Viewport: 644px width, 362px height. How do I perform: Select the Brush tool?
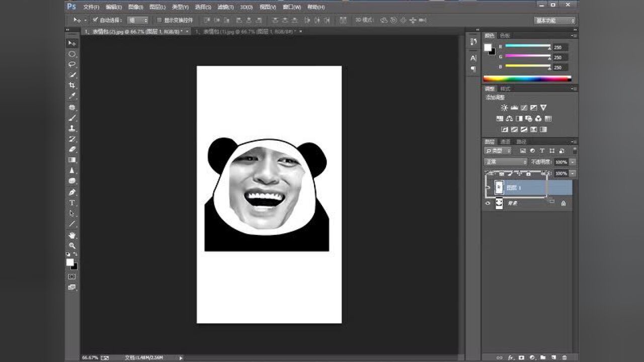click(x=72, y=118)
